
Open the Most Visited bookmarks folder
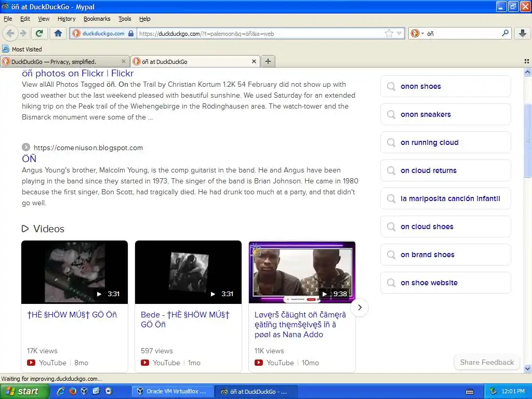coord(22,49)
